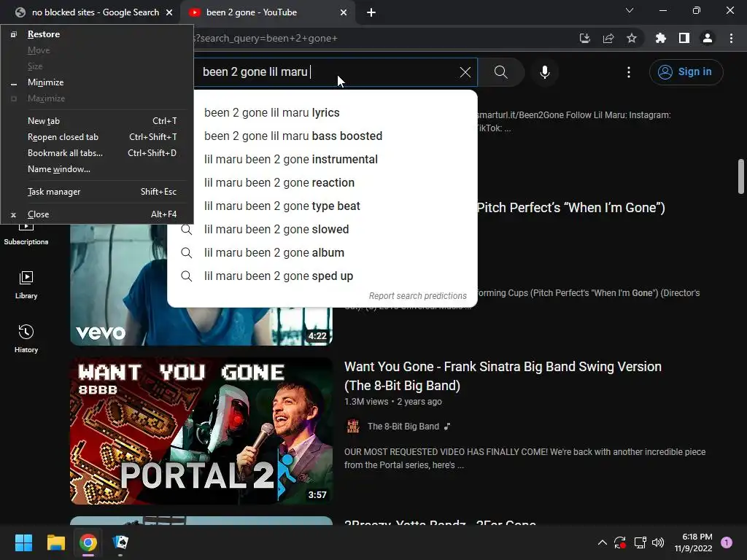Select suggestion lil maru been 2 gone album
The width and height of the screenshot is (747, 560).
coord(322,253)
